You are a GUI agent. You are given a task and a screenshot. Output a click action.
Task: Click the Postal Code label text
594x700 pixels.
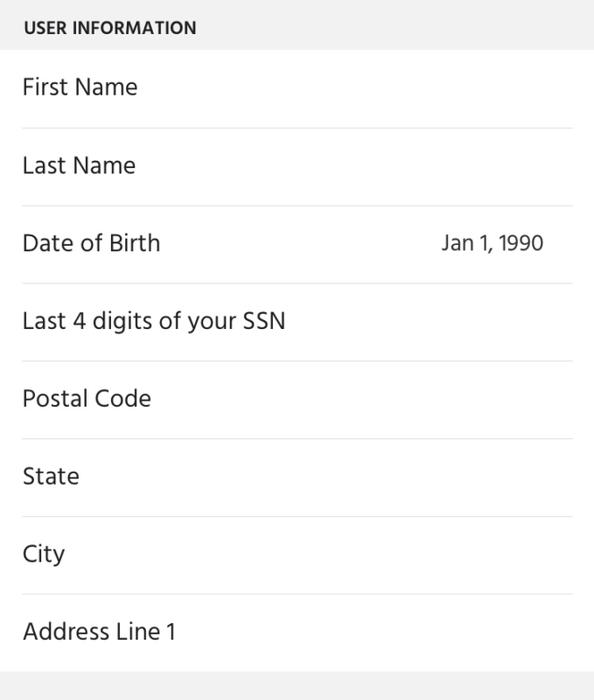point(87,399)
